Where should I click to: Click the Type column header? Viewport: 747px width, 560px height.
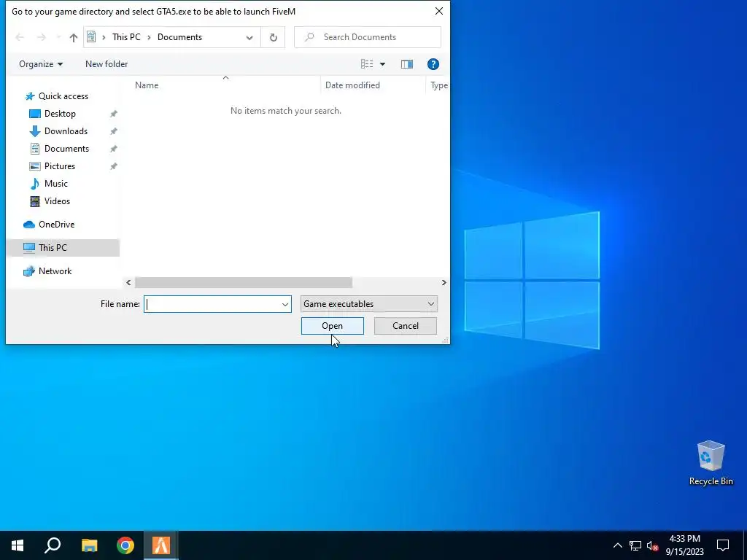(x=438, y=85)
